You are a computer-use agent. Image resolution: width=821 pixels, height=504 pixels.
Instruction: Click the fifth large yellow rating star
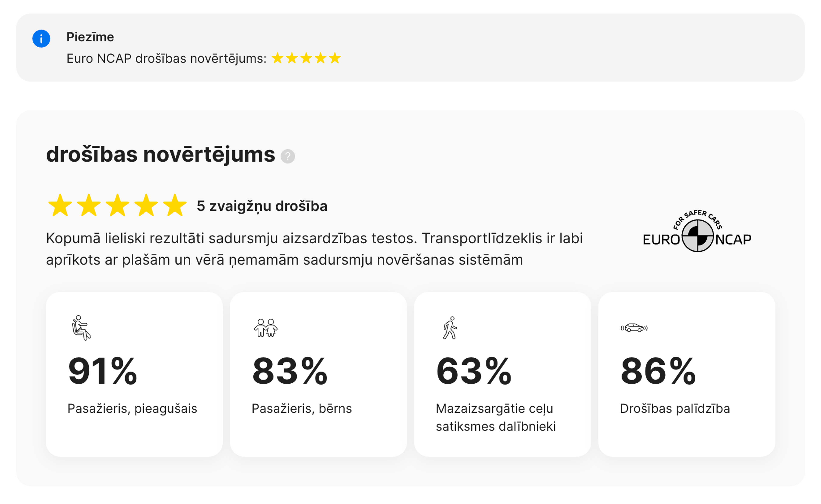[175, 205]
